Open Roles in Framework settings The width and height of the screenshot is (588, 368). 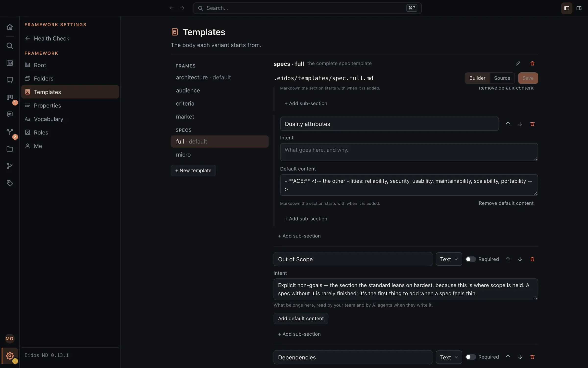coord(70,132)
